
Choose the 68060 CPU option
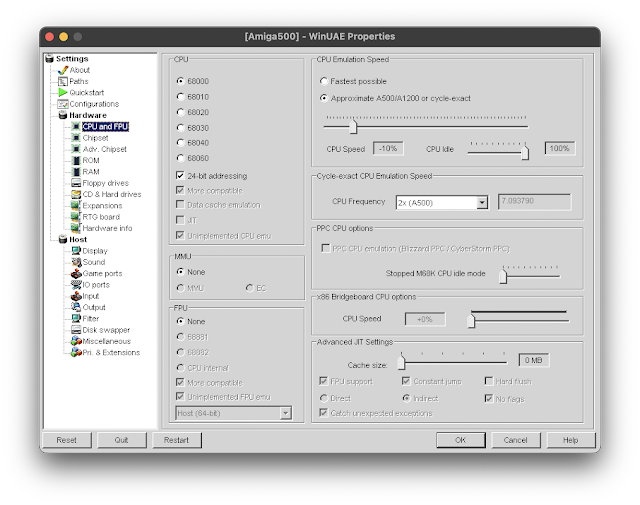point(180,158)
